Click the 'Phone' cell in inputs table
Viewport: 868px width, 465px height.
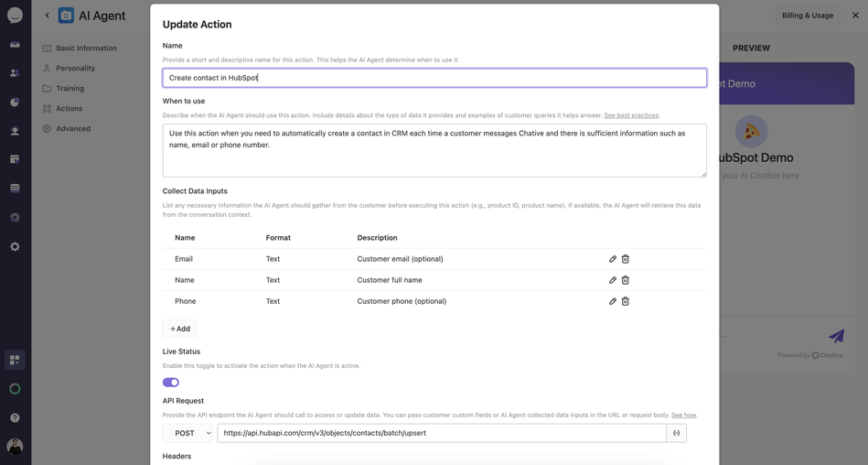tap(186, 301)
